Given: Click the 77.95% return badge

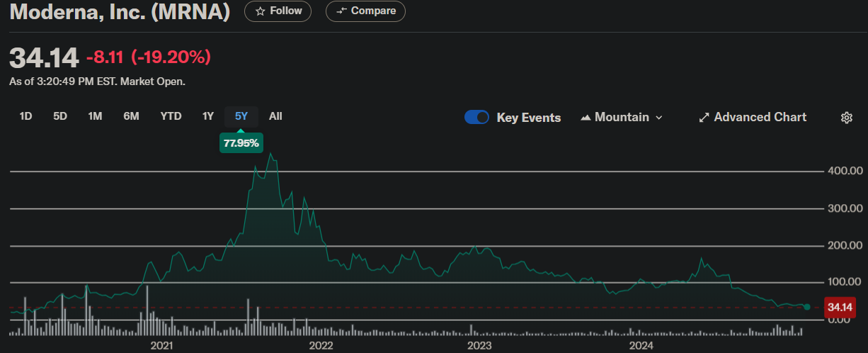Looking at the screenshot, I should (241, 143).
